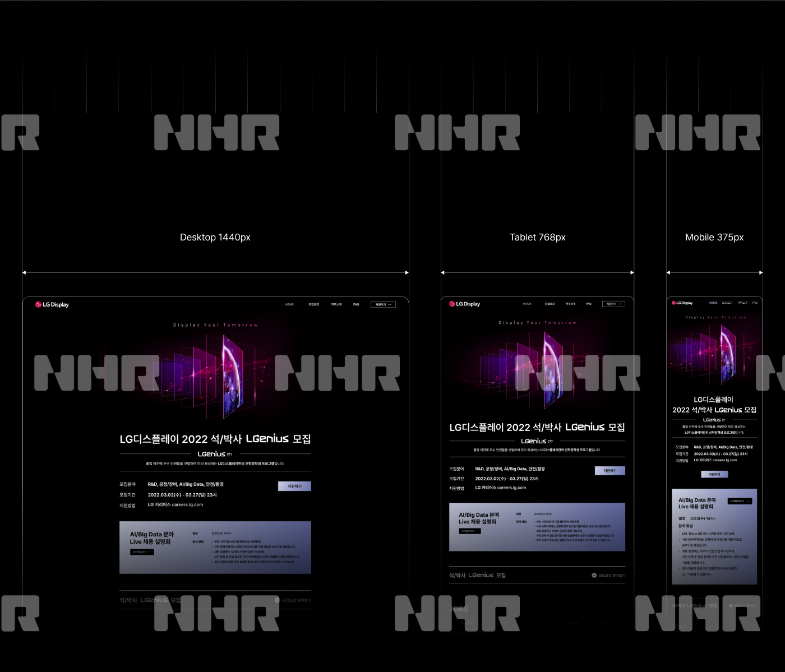Click 'LGenius 란?' subheading in the desktop mockup
The height and width of the screenshot is (672, 785).
215,454
